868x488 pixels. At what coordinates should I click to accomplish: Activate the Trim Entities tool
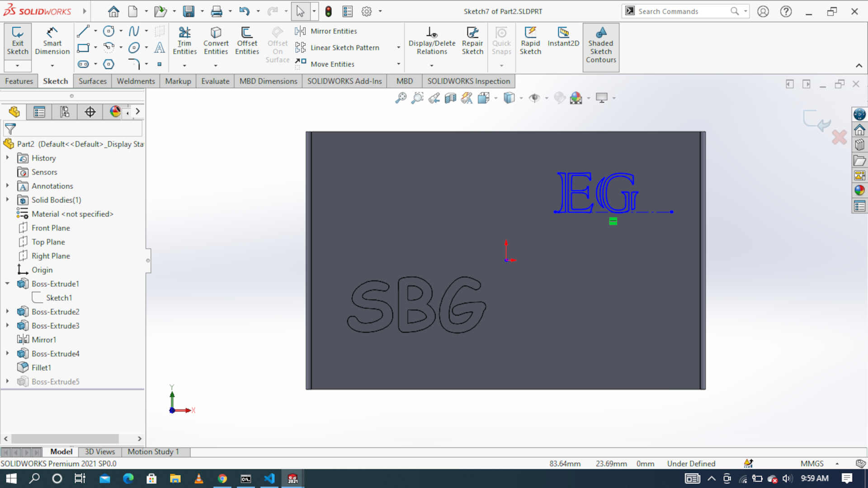click(x=184, y=40)
